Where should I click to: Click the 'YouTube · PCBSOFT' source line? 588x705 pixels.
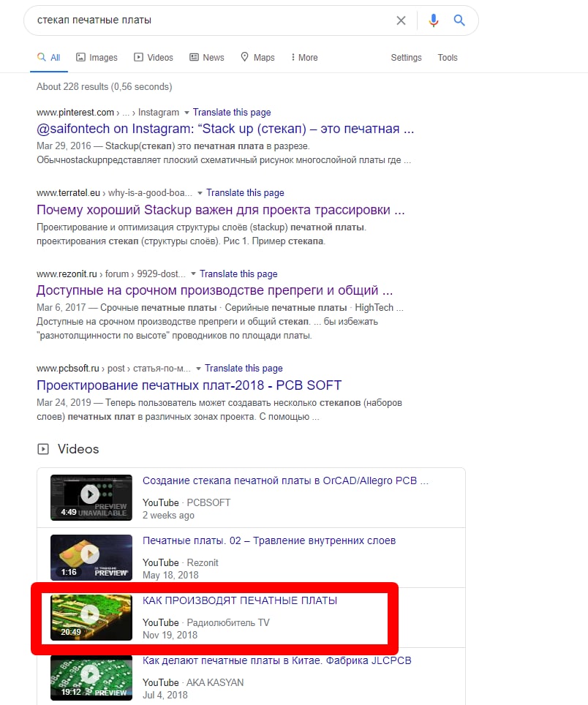point(186,502)
